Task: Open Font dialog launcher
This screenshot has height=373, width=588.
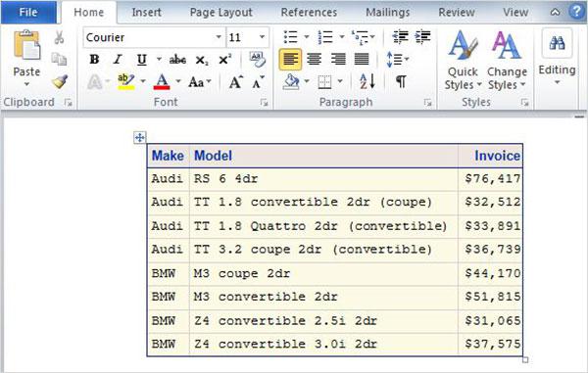Action: point(264,102)
